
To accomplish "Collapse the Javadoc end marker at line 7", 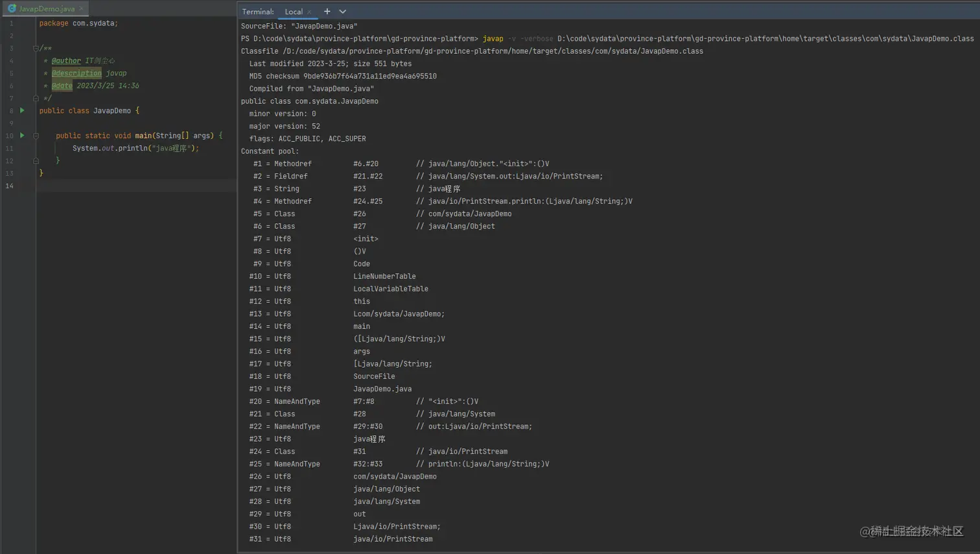I will [x=36, y=98].
